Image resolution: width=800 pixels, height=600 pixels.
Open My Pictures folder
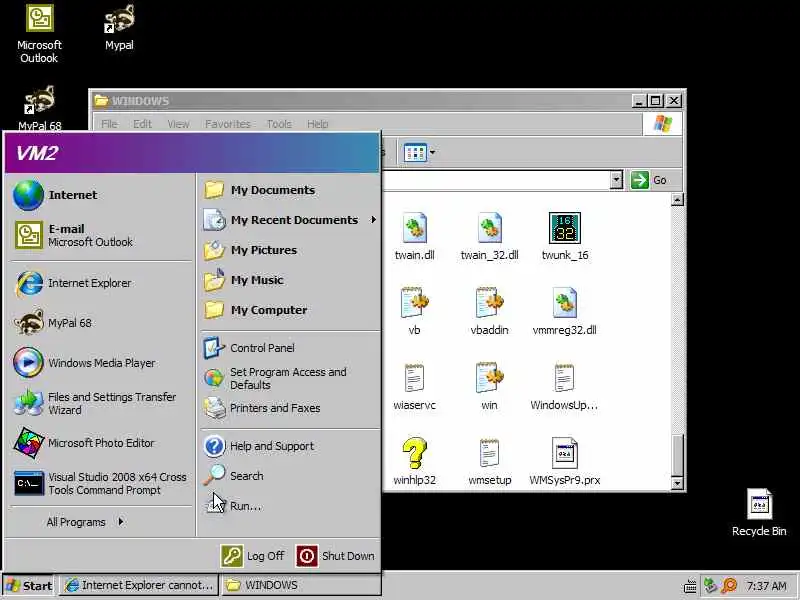coord(290,250)
